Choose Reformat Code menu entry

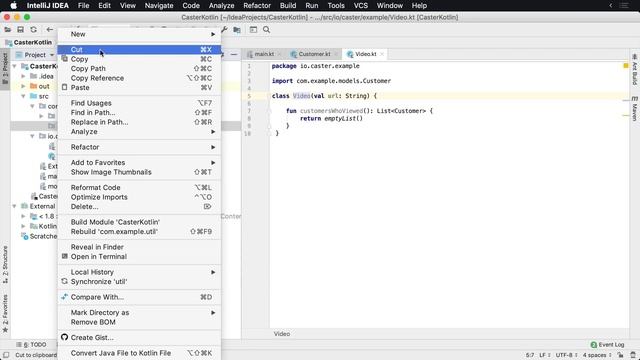coord(139,187)
